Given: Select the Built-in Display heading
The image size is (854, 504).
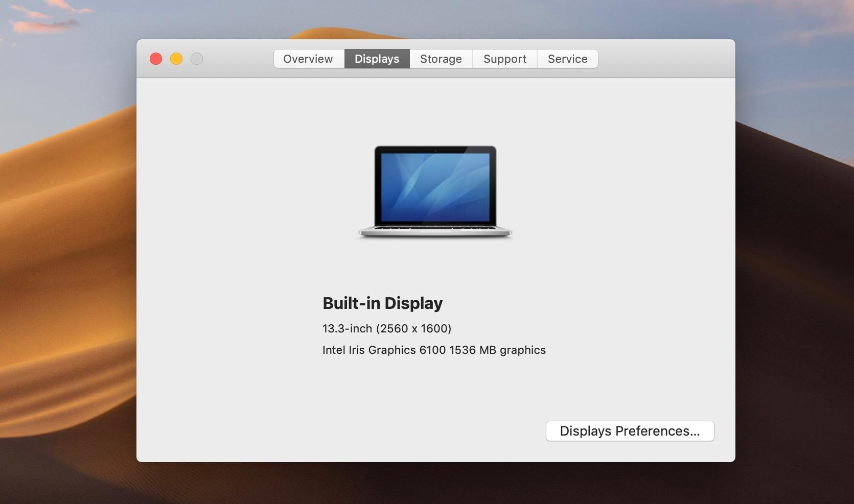Looking at the screenshot, I should [x=382, y=303].
